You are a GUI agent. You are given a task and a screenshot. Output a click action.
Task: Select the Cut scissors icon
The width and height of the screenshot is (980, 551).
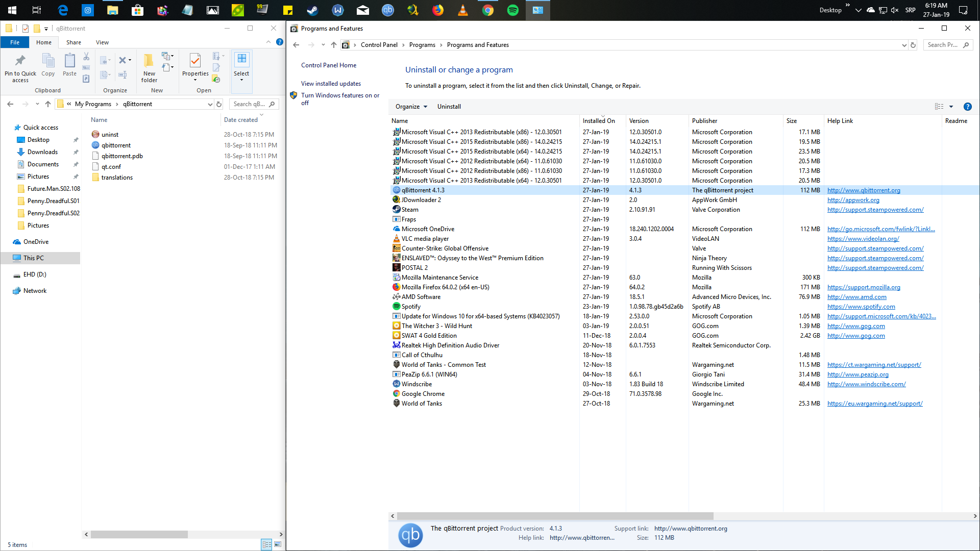click(x=86, y=56)
